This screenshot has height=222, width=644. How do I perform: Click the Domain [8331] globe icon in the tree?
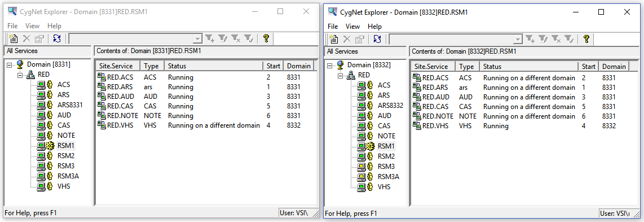pos(20,64)
